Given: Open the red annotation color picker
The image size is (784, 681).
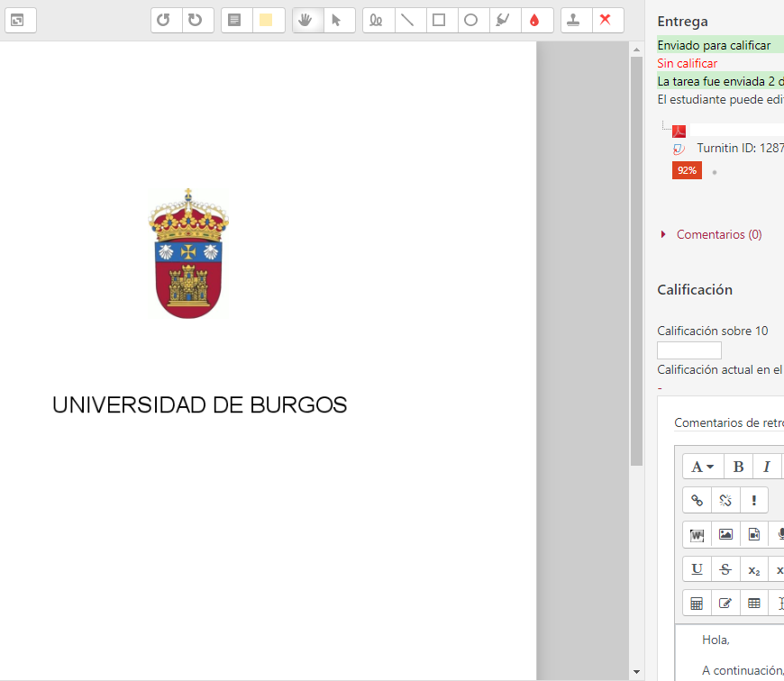Looking at the screenshot, I should pos(537,21).
